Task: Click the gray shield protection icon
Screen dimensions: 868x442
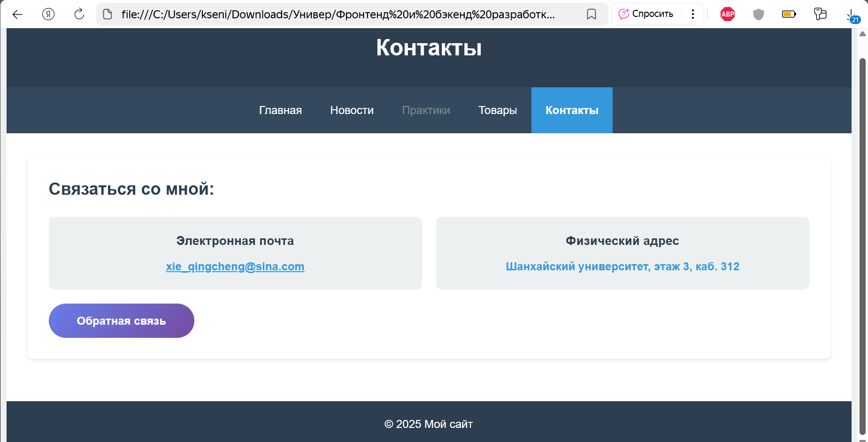Action: coord(758,14)
